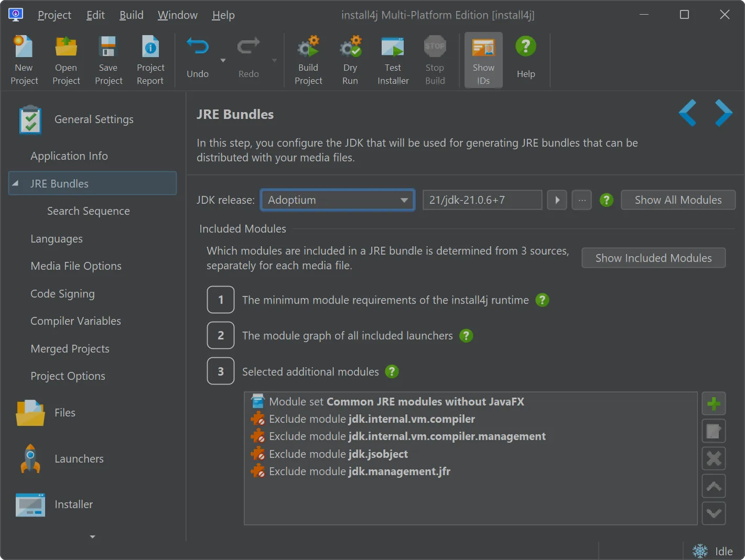Open Code Signing step
The height and width of the screenshot is (560, 745).
62,294
